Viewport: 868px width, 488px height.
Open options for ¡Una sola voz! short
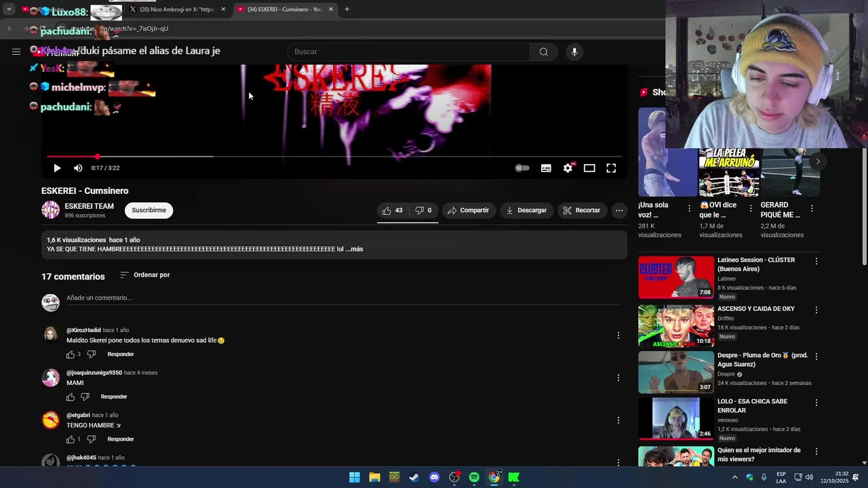(x=689, y=209)
